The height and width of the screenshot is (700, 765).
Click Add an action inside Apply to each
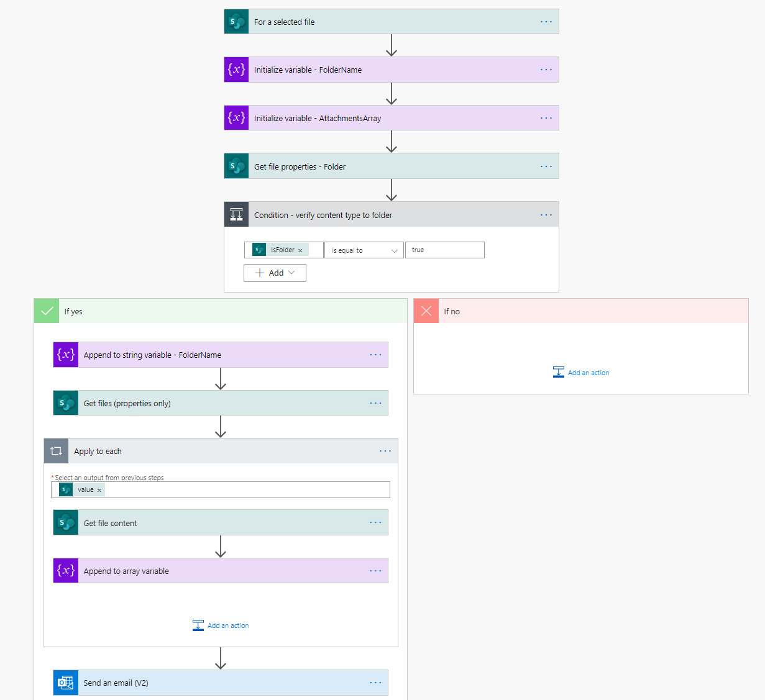click(x=220, y=625)
